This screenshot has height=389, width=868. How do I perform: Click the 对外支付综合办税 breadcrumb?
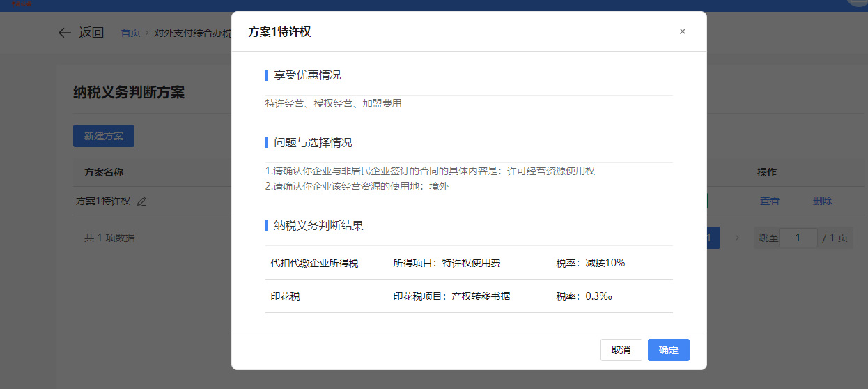tap(192, 33)
